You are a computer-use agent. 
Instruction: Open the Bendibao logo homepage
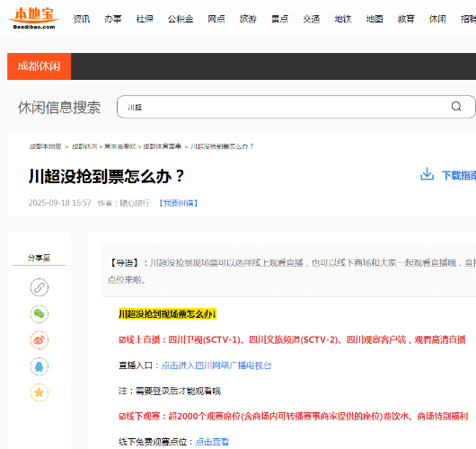tap(34, 18)
